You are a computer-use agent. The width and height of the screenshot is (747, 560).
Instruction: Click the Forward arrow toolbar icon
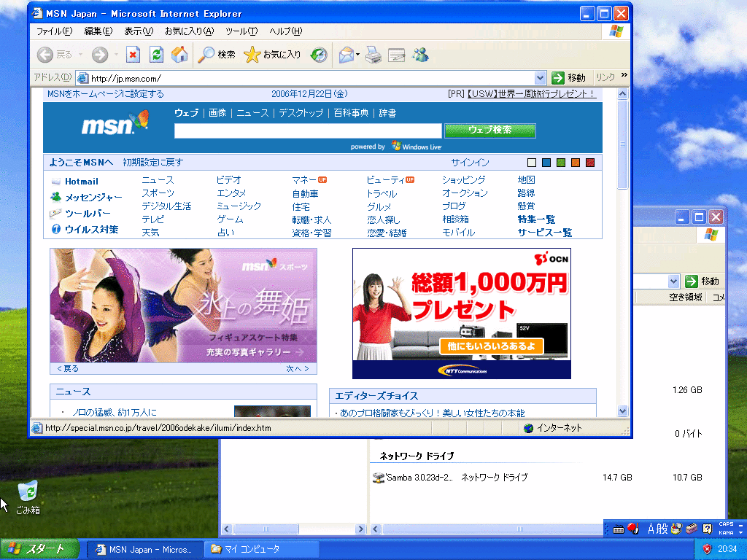99,55
